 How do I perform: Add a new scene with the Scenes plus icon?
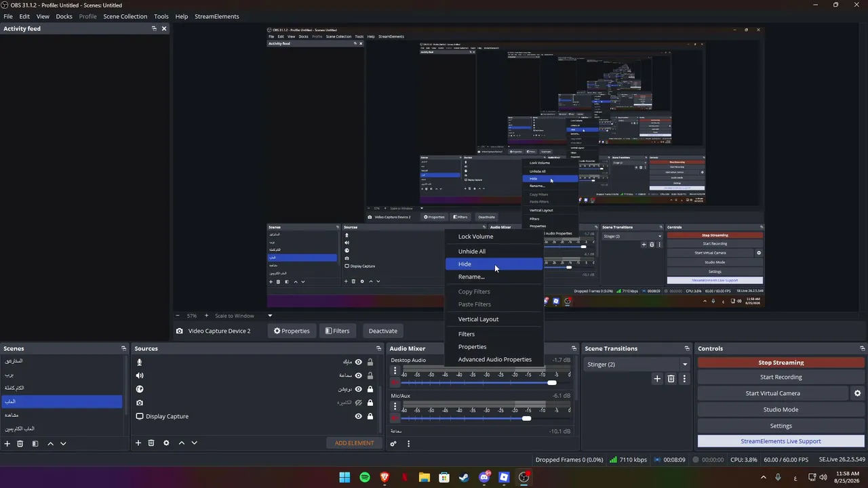pos(7,443)
